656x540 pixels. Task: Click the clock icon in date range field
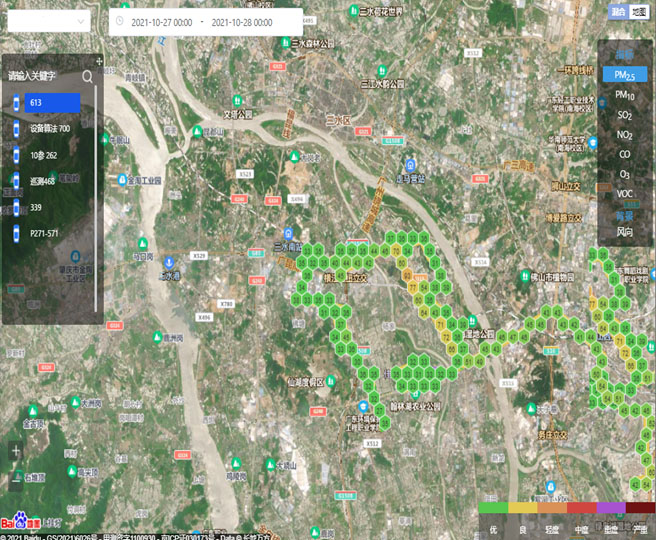click(x=120, y=21)
